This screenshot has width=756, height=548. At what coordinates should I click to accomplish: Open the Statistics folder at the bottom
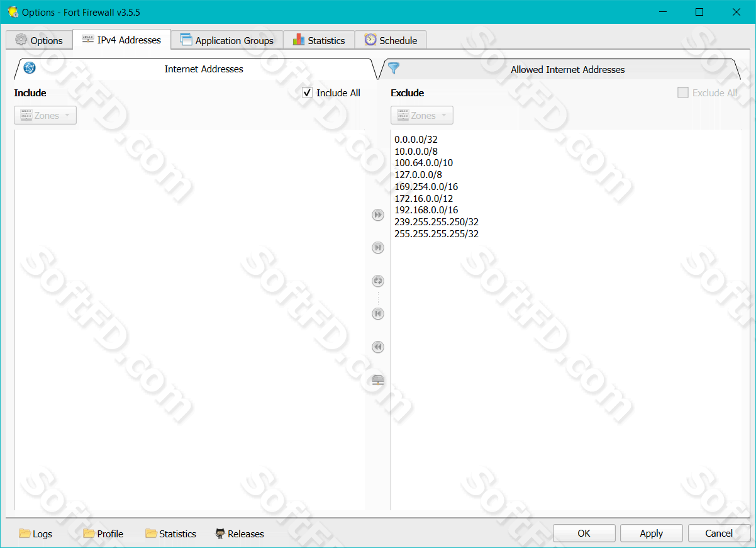(x=171, y=534)
